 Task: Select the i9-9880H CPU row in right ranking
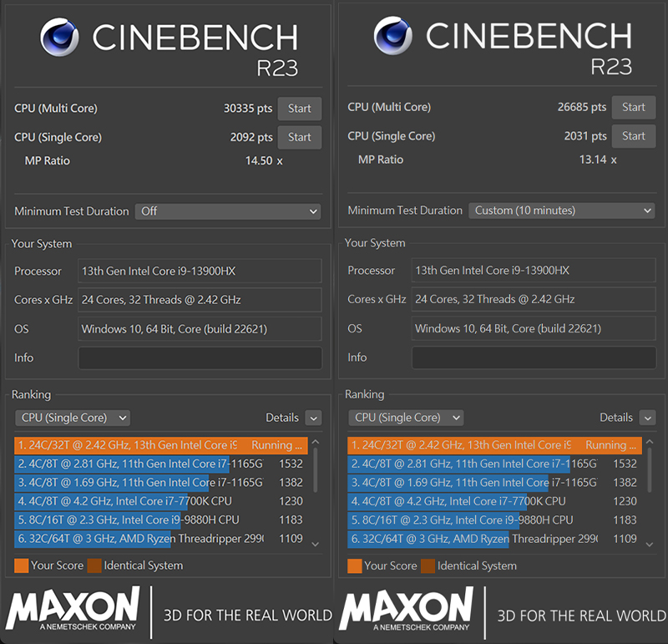coord(494,520)
